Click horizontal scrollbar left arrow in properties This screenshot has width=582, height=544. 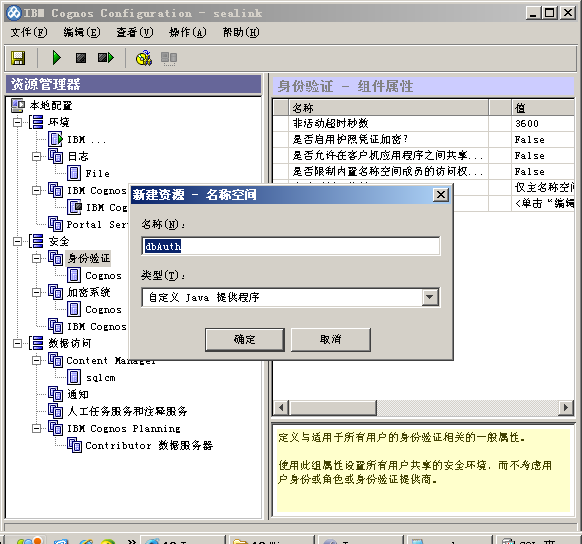coord(281,407)
